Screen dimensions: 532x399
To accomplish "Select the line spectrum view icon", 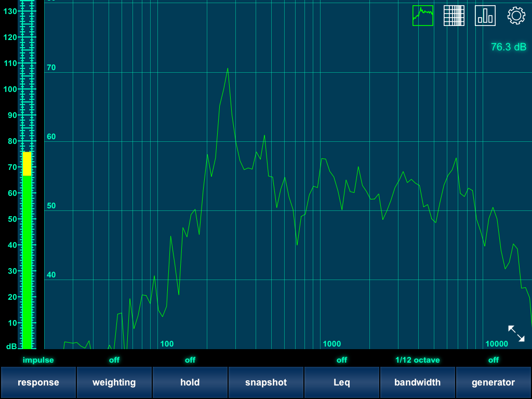I will pyautogui.click(x=422, y=16).
